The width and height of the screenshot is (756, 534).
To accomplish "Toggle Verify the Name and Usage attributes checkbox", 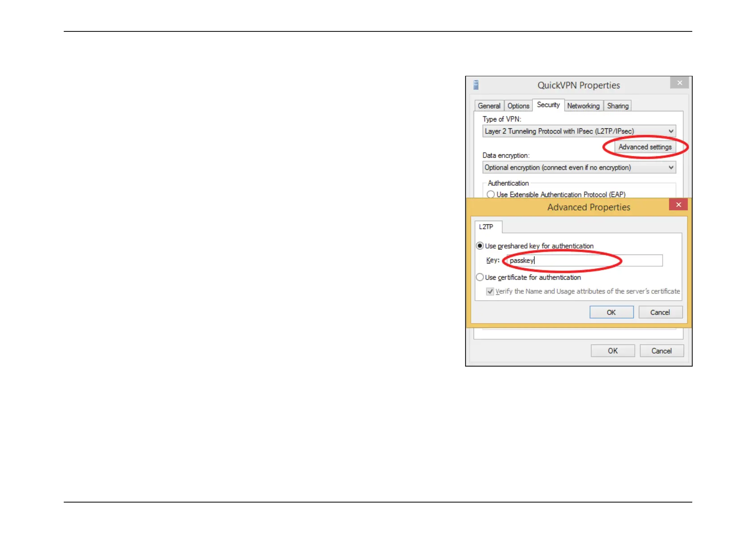I will click(490, 292).
